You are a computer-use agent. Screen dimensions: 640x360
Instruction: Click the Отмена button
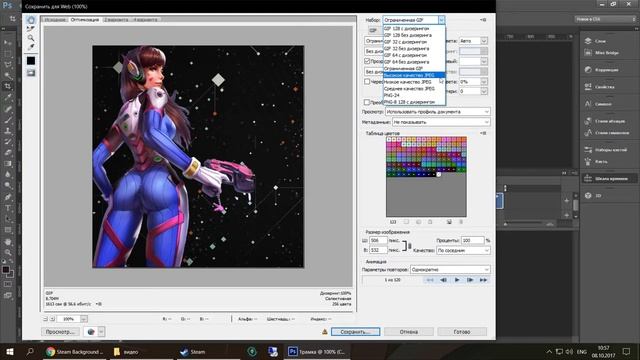[x=409, y=332]
